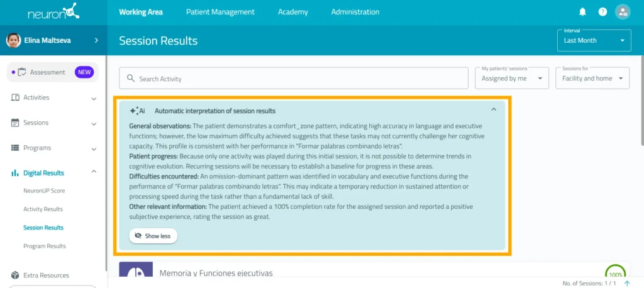The width and height of the screenshot is (644, 288).
Task: Click the Programs list icon
Action: click(15, 148)
